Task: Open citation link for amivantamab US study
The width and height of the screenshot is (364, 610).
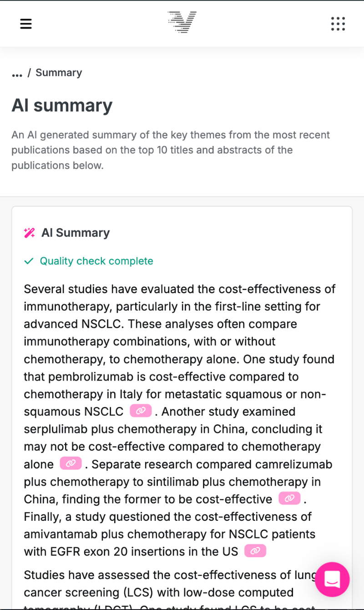Action: click(x=255, y=551)
